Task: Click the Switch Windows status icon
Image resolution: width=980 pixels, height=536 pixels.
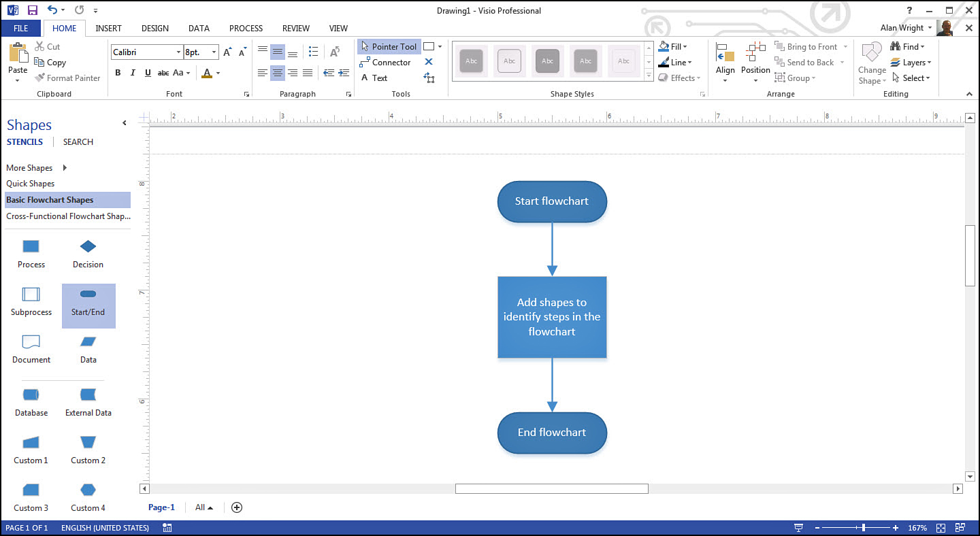Action: 960,528
